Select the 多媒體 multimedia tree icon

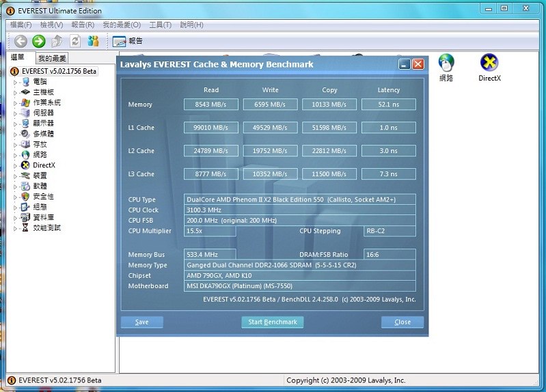(x=25, y=134)
